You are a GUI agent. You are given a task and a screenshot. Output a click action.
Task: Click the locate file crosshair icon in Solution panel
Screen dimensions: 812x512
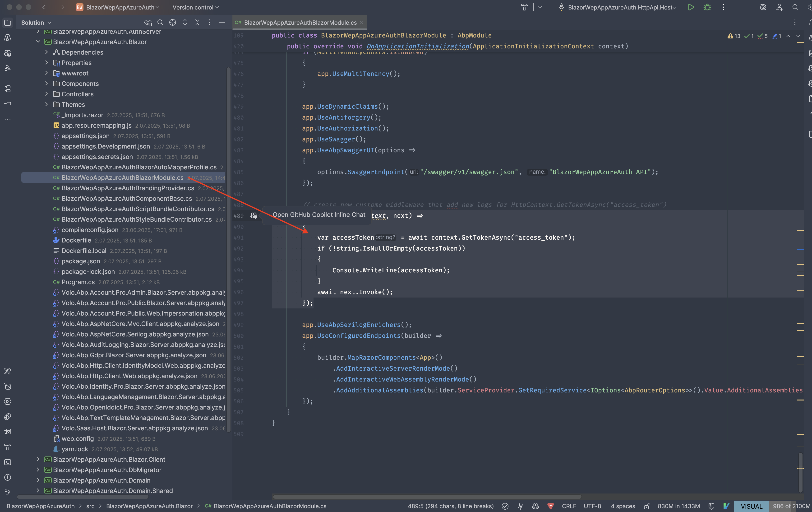click(x=173, y=23)
